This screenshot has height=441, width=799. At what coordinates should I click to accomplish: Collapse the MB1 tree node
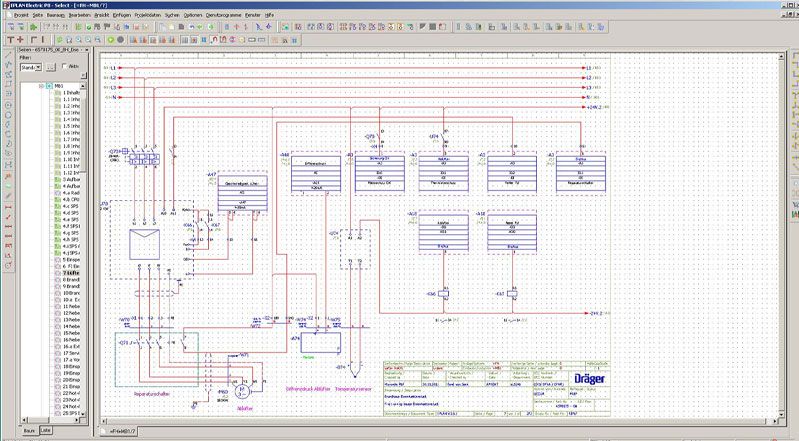41,86
